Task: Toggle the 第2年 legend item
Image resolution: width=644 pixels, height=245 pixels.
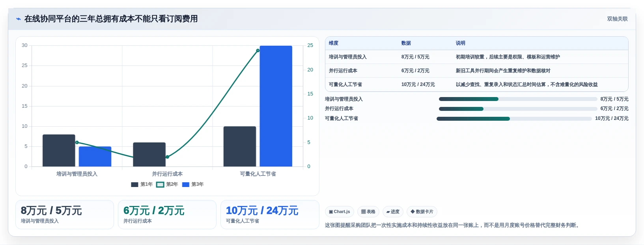Action: click(167, 184)
